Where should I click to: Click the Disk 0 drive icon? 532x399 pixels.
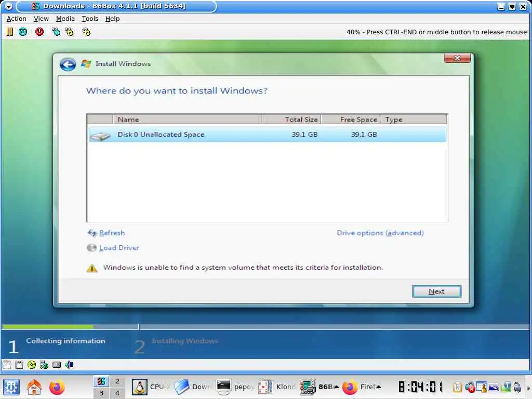[100, 136]
